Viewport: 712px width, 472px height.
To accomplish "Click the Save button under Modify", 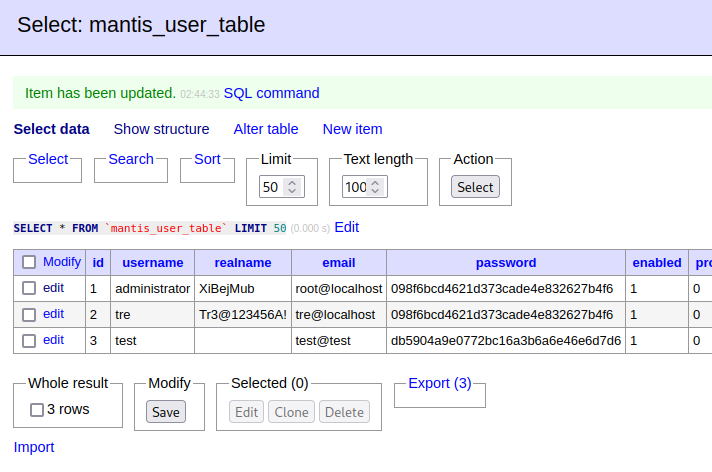I will pos(166,412).
